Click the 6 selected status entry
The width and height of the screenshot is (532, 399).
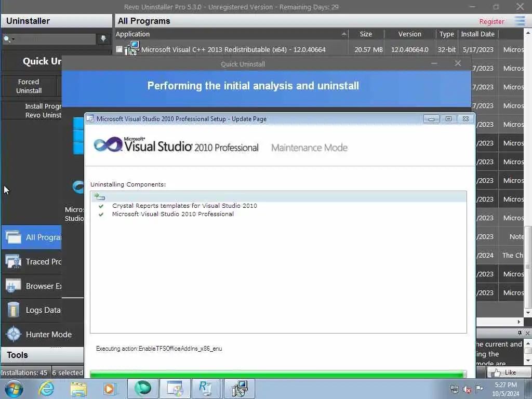68,373
